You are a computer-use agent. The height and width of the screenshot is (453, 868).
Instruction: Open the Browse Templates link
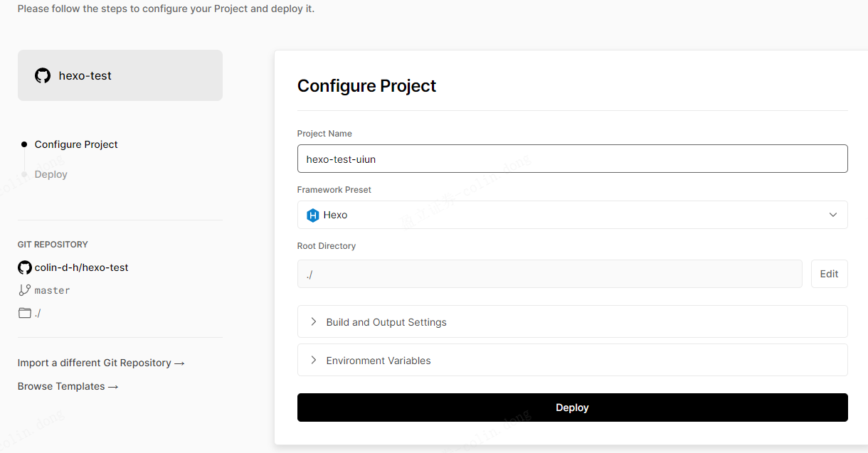tap(68, 386)
